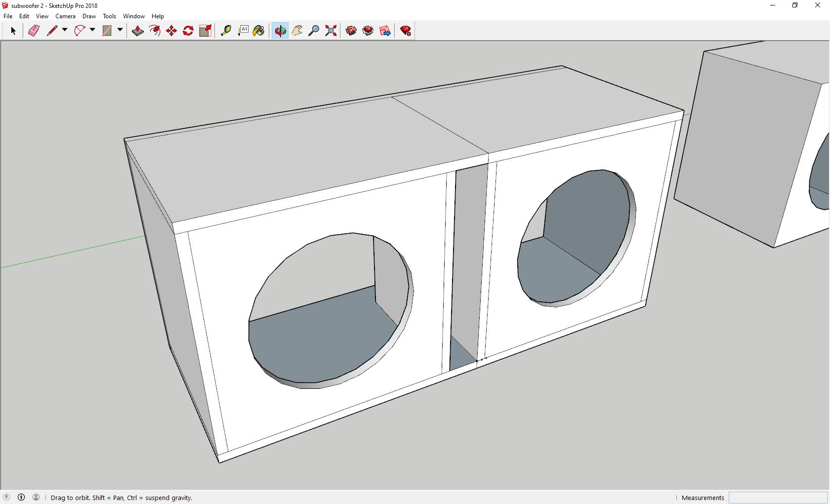Screen dimensions: 830x504
Task: Click the Zoom Extents icon
Action: (x=331, y=31)
